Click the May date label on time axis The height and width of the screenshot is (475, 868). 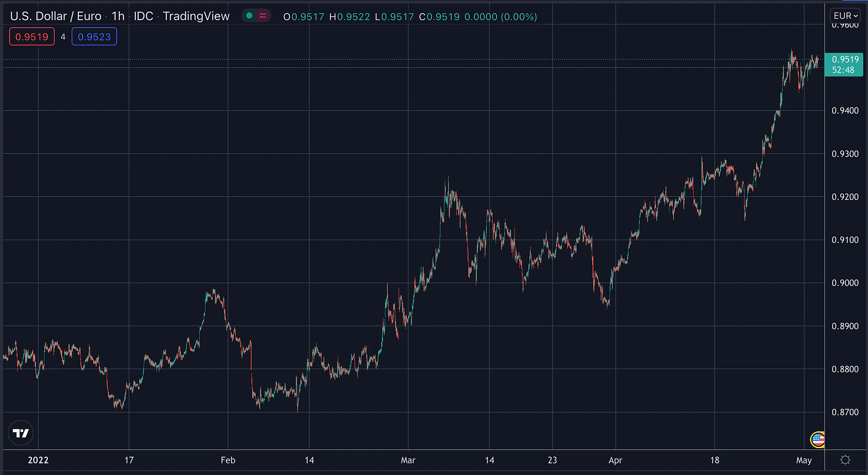pyautogui.click(x=804, y=460)
